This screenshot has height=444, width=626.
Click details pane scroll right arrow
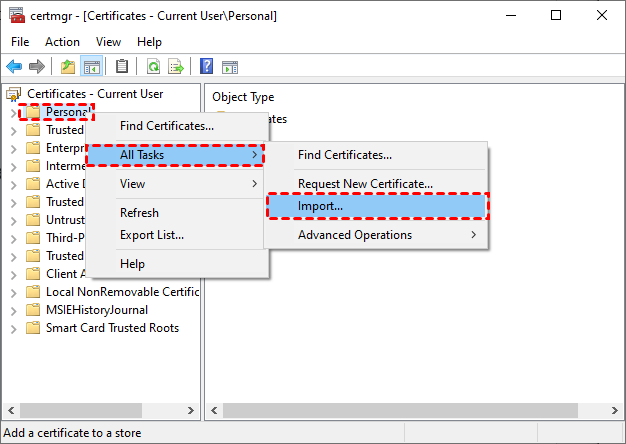(x=615, y=410)
